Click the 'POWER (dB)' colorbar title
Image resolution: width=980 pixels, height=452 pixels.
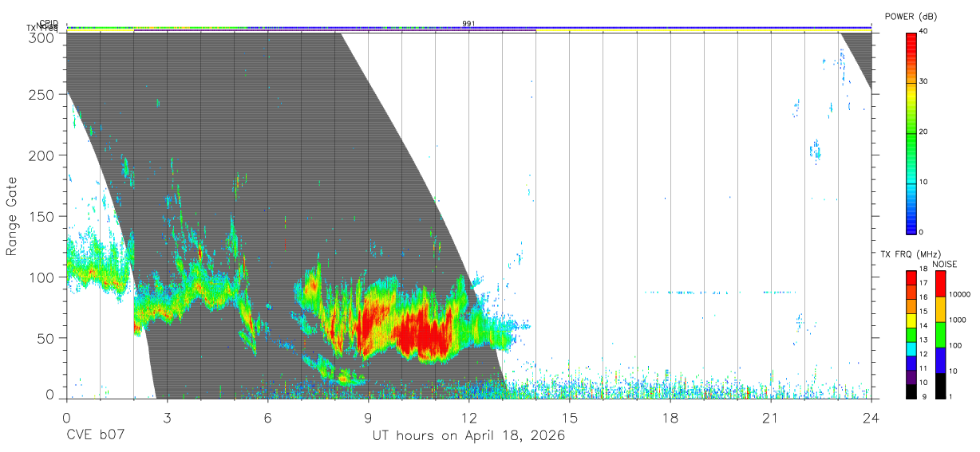tap(911, 16)
